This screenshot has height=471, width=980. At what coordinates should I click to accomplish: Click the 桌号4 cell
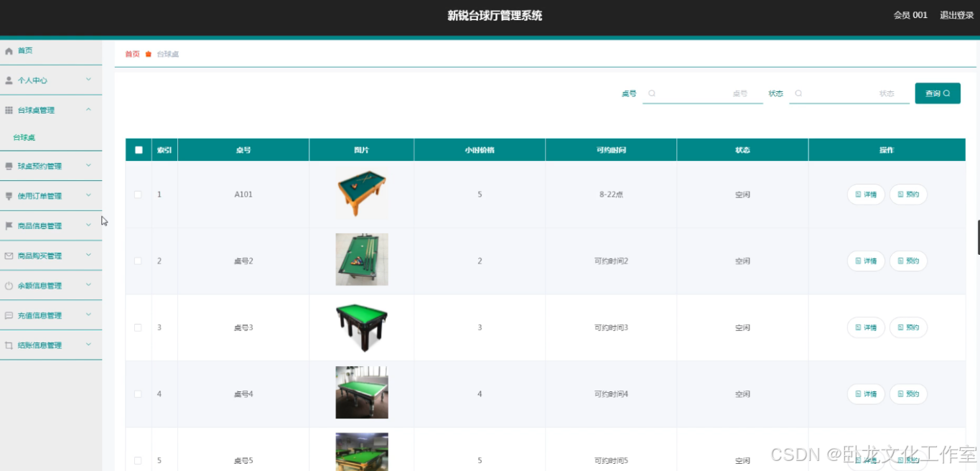click(243, 394)
